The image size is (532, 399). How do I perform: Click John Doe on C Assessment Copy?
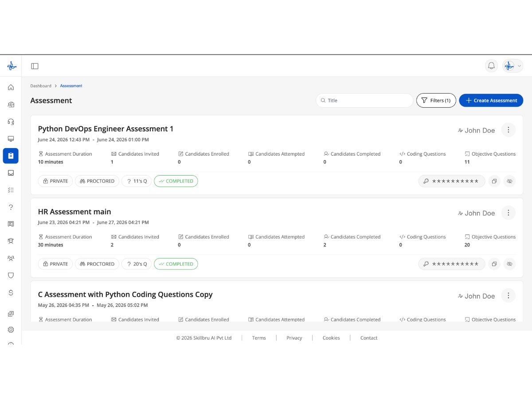tap(480, 296)
